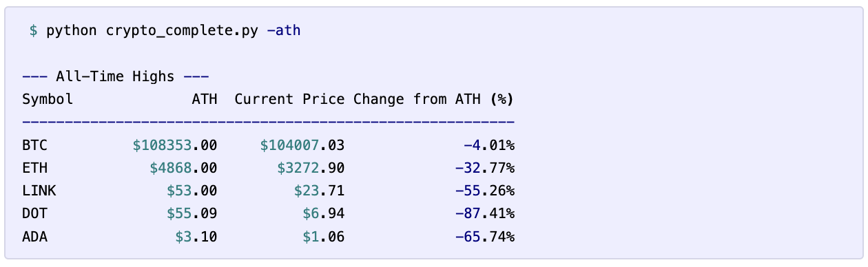
Task: Click the Symbol column header
Action: [x=48, y=99]
